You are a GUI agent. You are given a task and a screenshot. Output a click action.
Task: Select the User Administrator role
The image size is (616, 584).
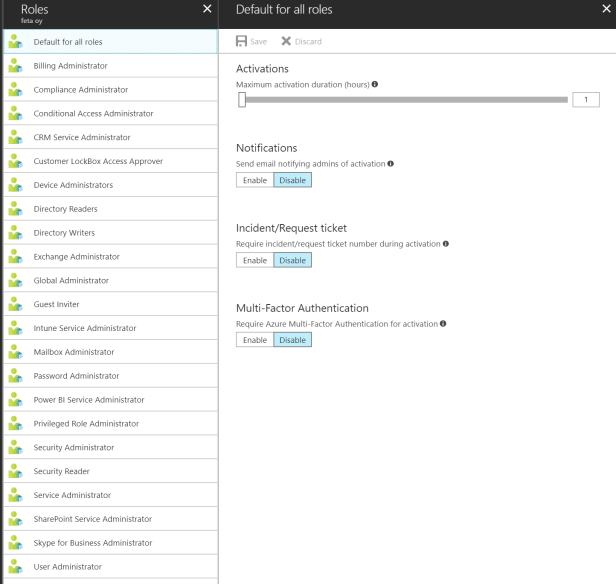click(x=67, y=567)
